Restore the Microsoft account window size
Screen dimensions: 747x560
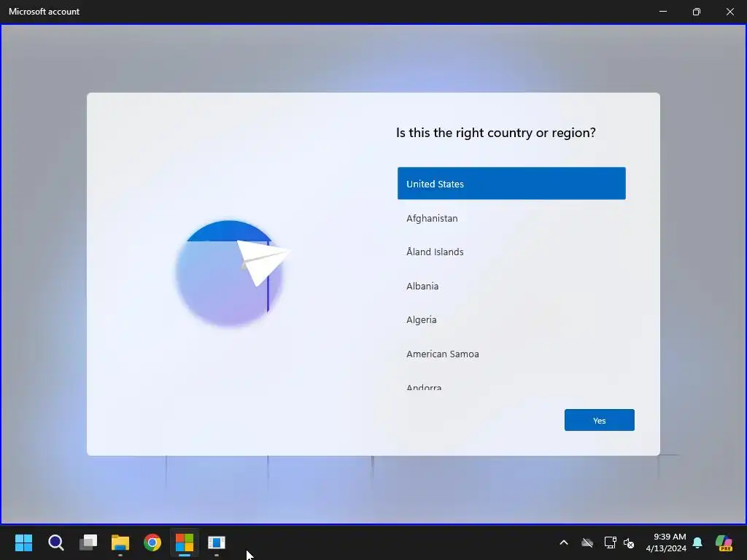(697, 12)
